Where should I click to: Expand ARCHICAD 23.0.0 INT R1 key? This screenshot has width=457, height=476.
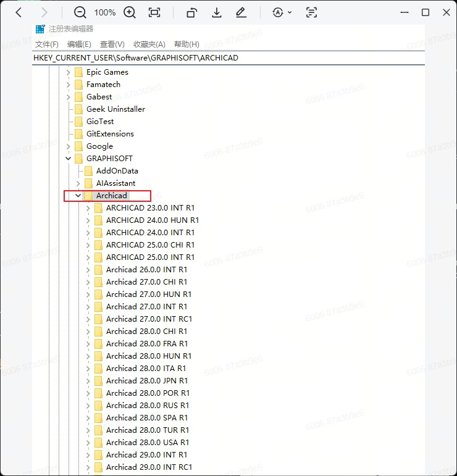[x=88, y=208]
